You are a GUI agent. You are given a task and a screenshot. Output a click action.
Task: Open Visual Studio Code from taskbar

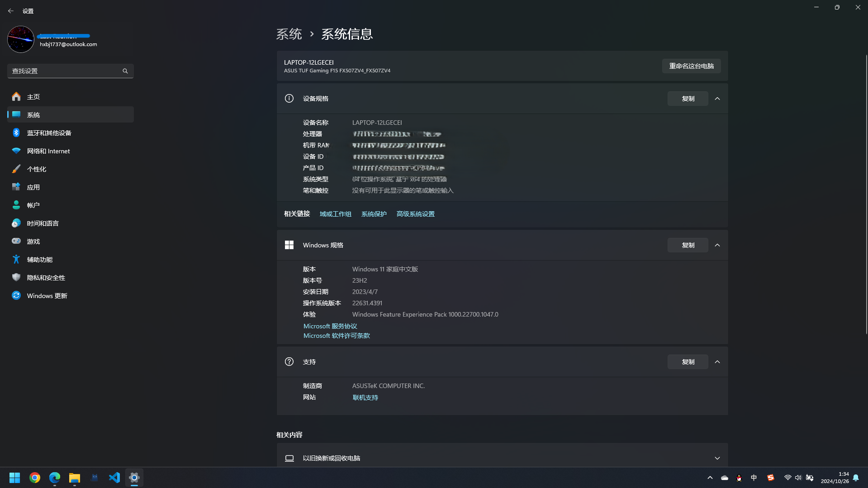pyautogui.click(x=114, y=478)
